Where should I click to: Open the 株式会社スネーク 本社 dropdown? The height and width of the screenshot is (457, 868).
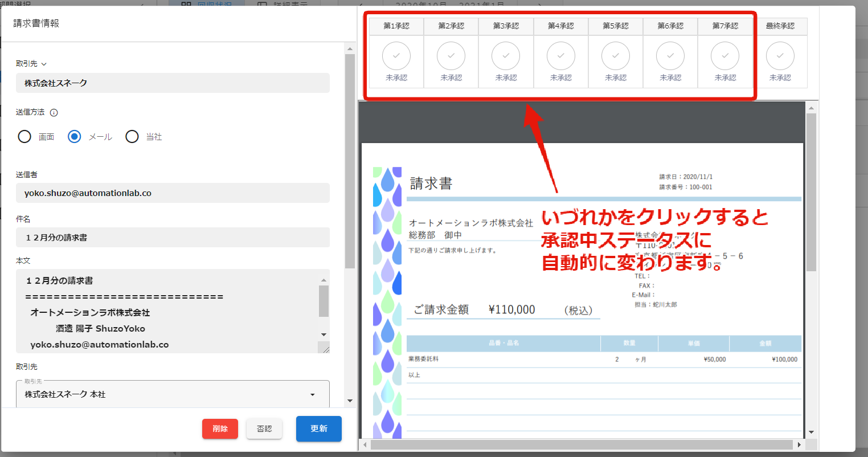click(173, 394)
